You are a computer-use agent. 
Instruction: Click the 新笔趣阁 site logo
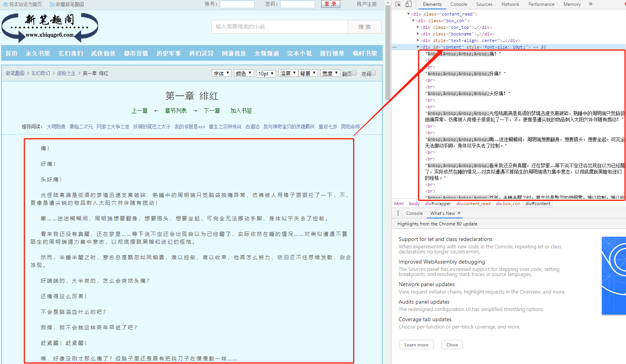point(50,28)
